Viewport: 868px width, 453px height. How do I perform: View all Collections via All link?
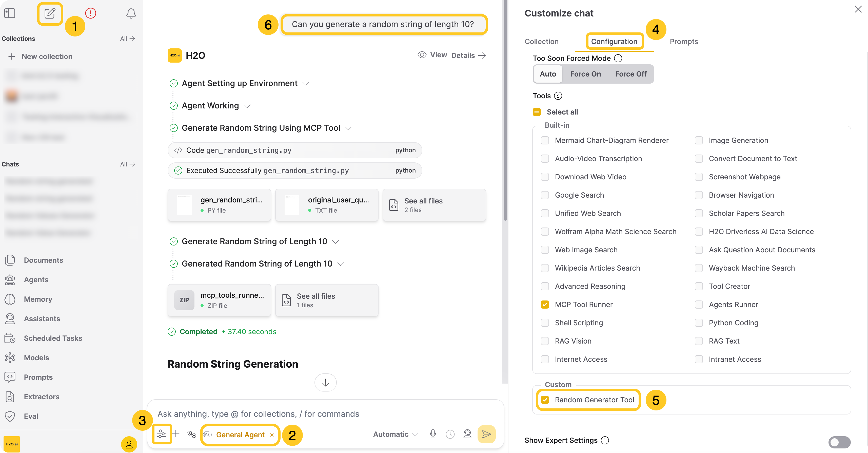coord(127,39)
